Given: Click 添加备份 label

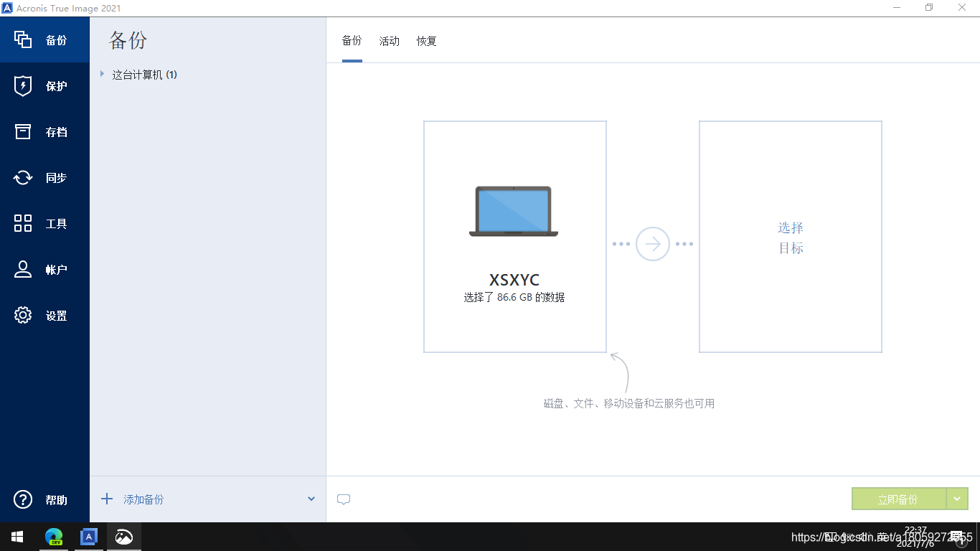Looking at the screenshot, I should coord(143,499).
